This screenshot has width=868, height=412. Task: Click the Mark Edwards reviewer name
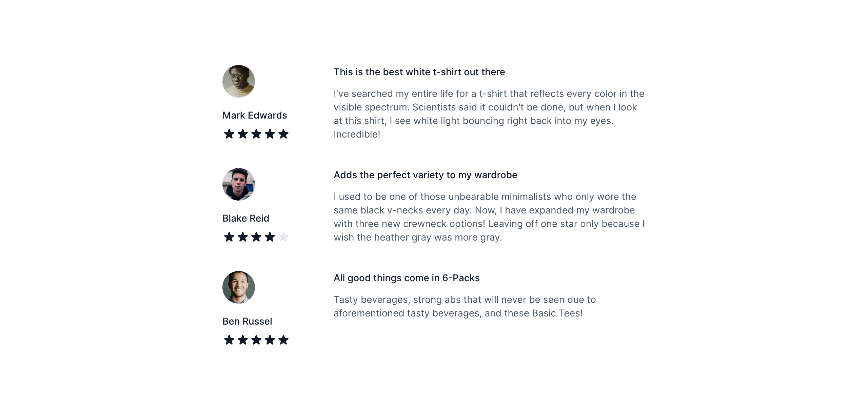coord(255,116)
